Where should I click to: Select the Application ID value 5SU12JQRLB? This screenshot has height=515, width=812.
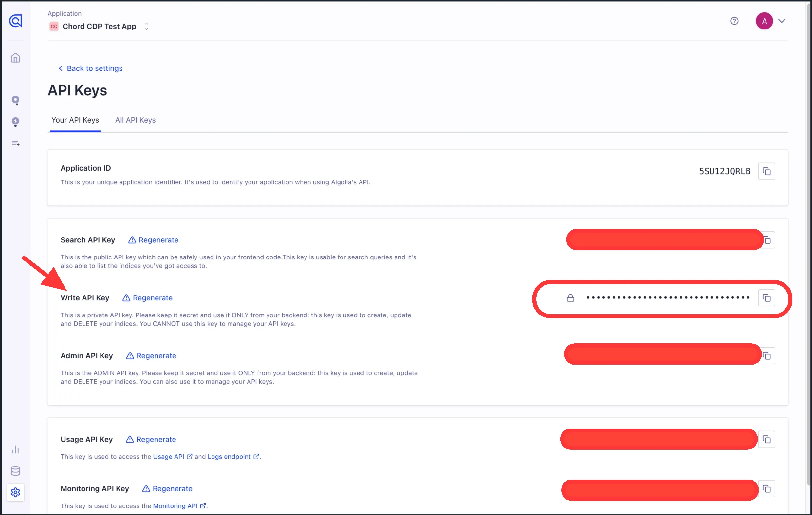725,171
